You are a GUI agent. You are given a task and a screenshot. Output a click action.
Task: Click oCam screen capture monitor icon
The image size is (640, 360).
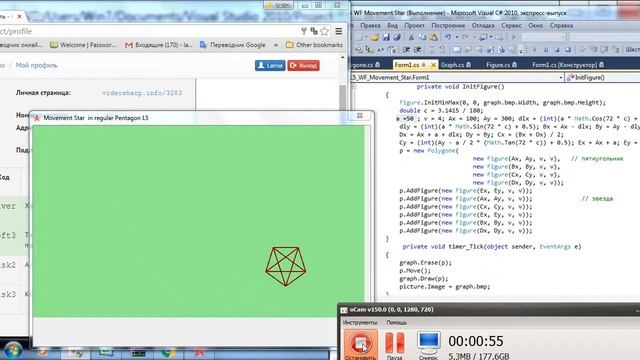point(429,345)
